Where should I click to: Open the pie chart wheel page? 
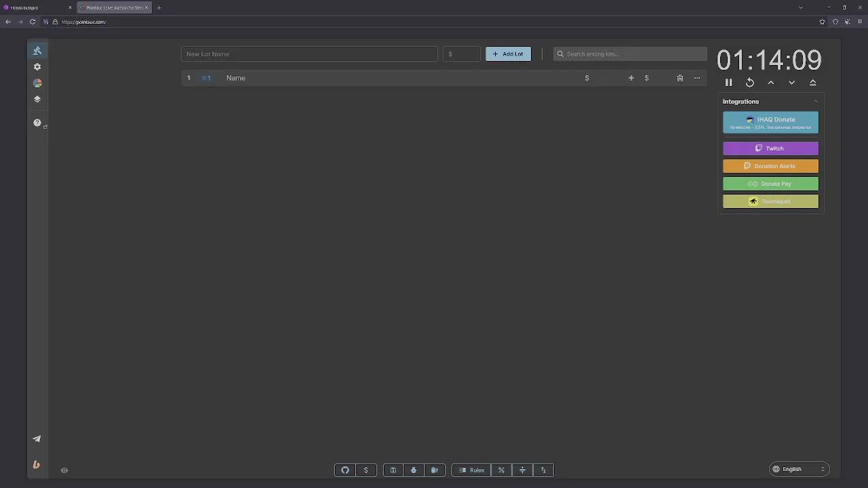point(37,83)
